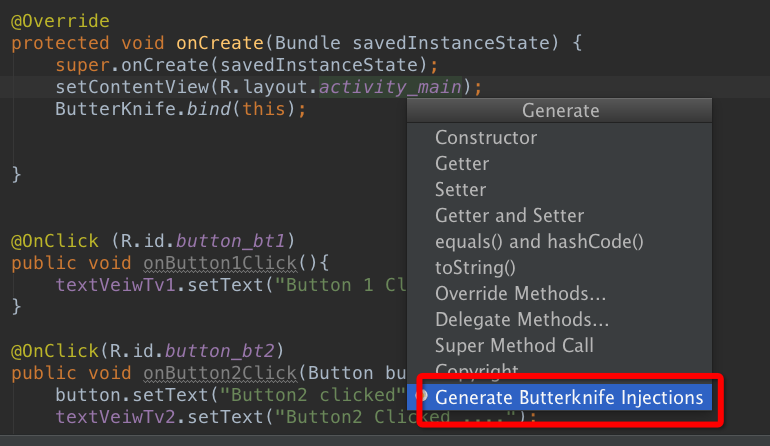Select Constructor from the Generate menu
Screen dimensions: 770x446
point(486,138)
